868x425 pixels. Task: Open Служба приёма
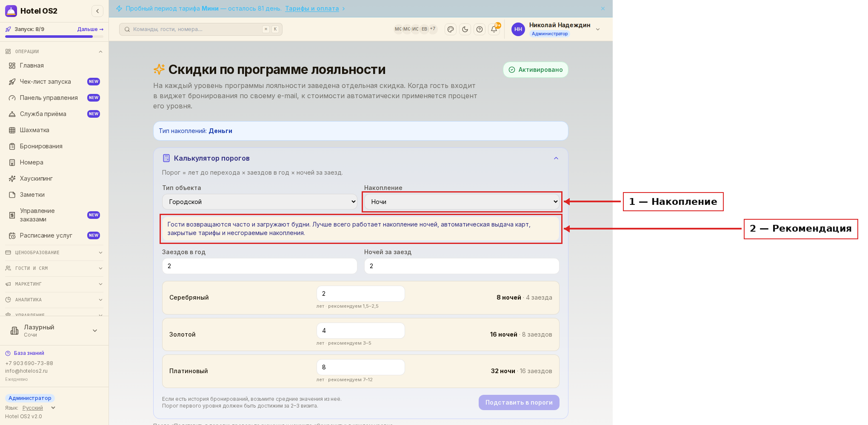(54, 114)
